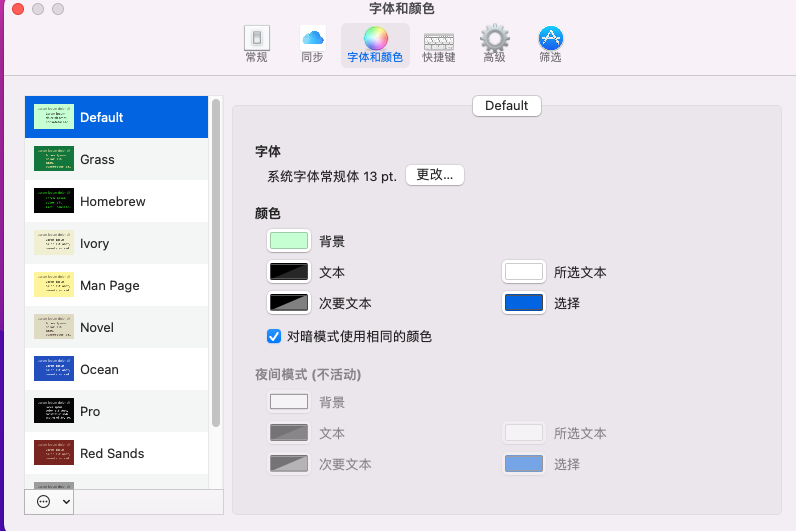Toggle 对暗模式使用相同的颜色 checkbox
Viewport: 796px width, 531px height.
[274, 337]
